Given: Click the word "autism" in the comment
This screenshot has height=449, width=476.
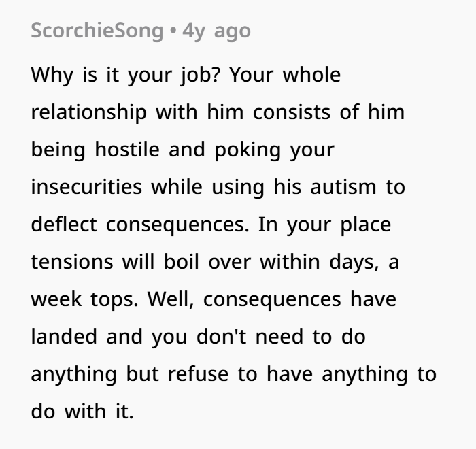Looking at the screenshot, I should 343,187.
